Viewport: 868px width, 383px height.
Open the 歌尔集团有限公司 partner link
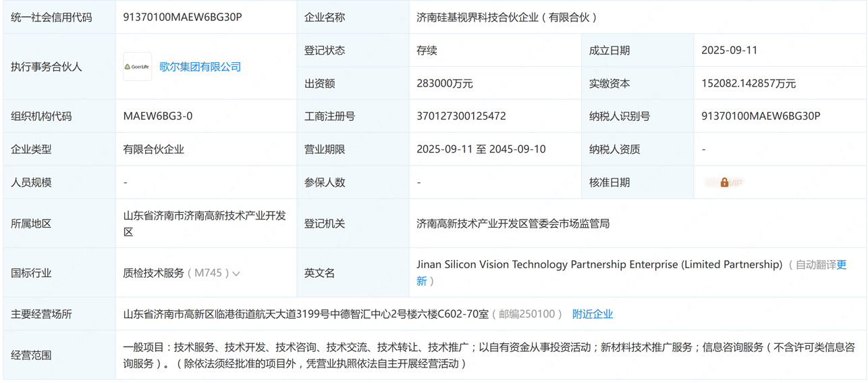(200, 67)
